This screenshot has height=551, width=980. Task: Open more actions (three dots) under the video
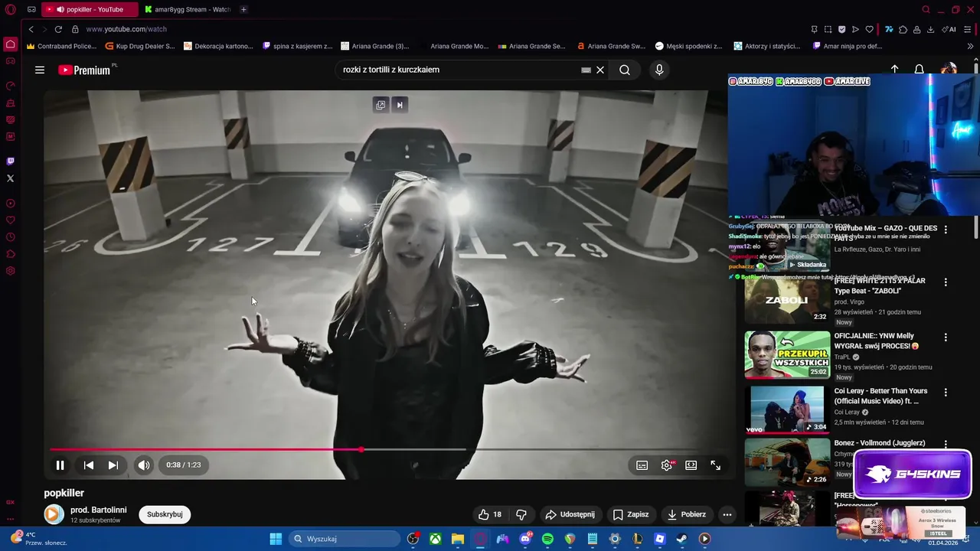pos(727,514)
